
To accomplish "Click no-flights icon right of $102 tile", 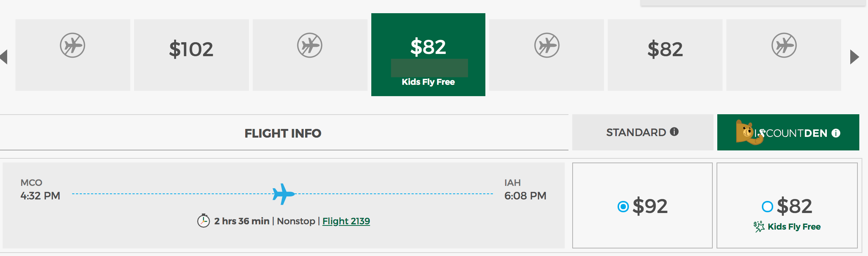I will click(x=310, y=45).
